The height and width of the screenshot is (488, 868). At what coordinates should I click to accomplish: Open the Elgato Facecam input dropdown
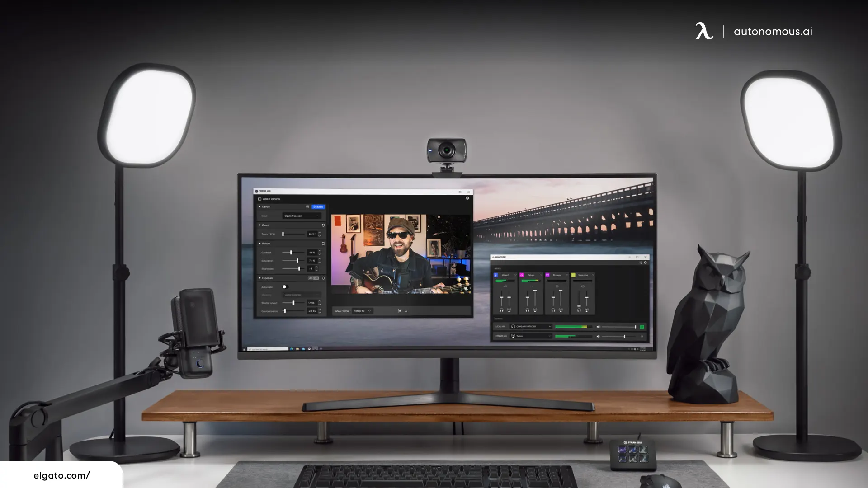(302, 216)
